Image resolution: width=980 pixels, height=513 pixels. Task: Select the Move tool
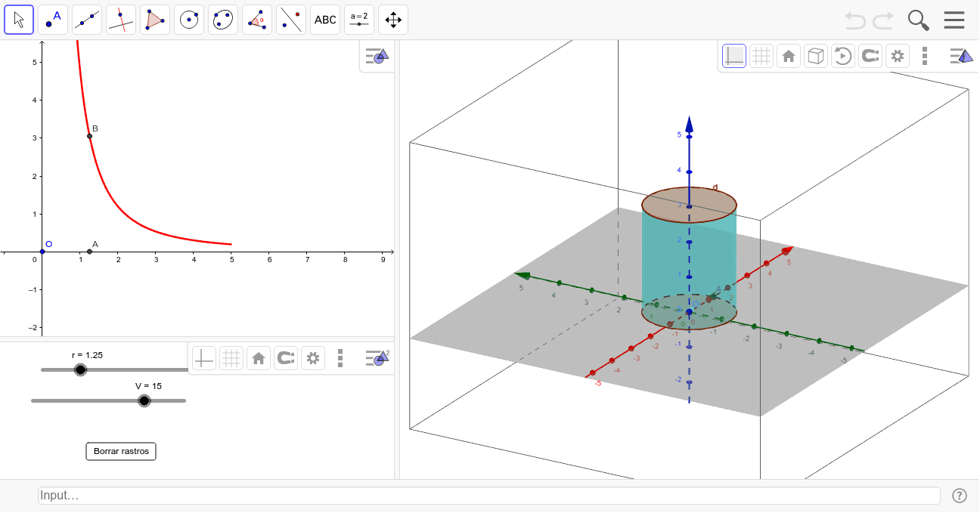[19, 19]
